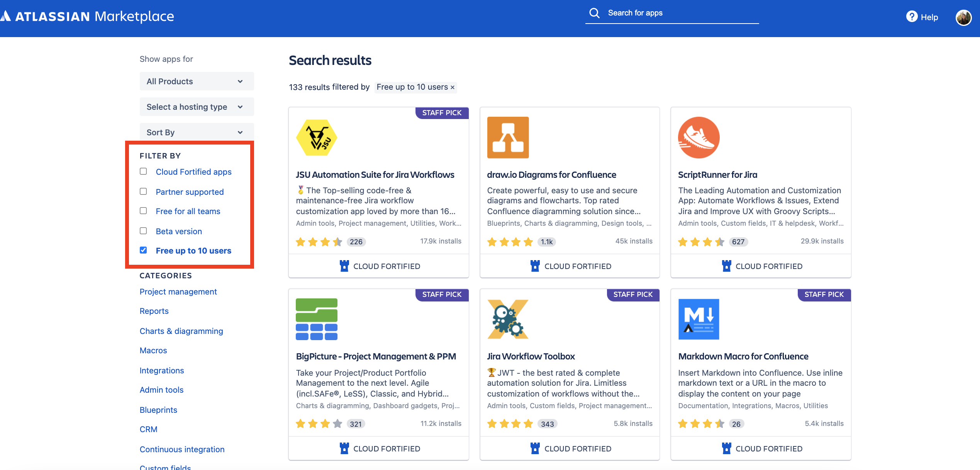The image size is (980, 470).
Task: Select the CRM category
Action: coord(148,429)
